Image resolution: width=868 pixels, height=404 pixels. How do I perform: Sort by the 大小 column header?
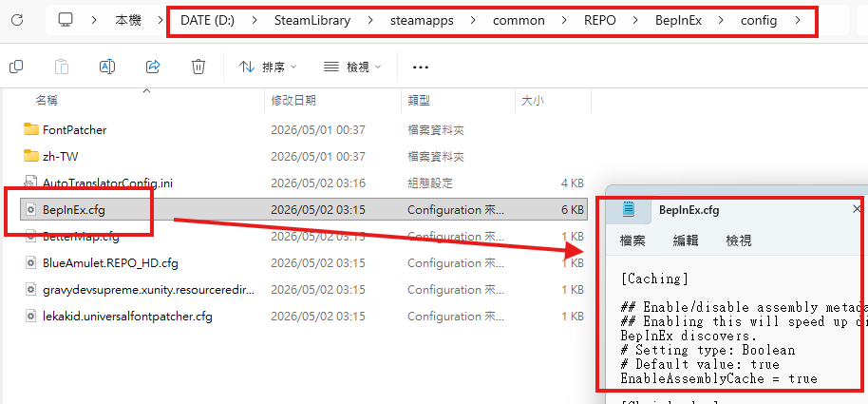coord(533,101)
